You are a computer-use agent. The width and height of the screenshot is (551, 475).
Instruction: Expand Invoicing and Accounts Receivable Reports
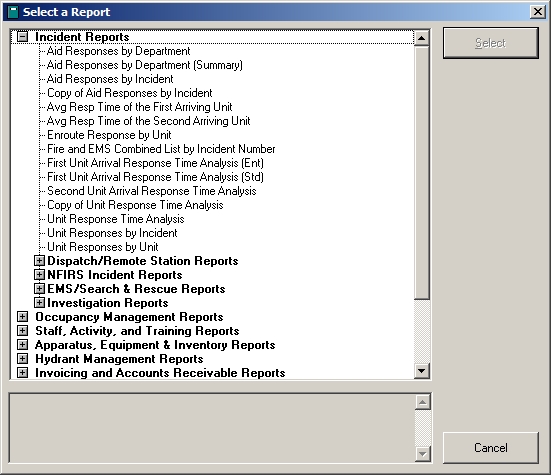(x=22, y=373)
